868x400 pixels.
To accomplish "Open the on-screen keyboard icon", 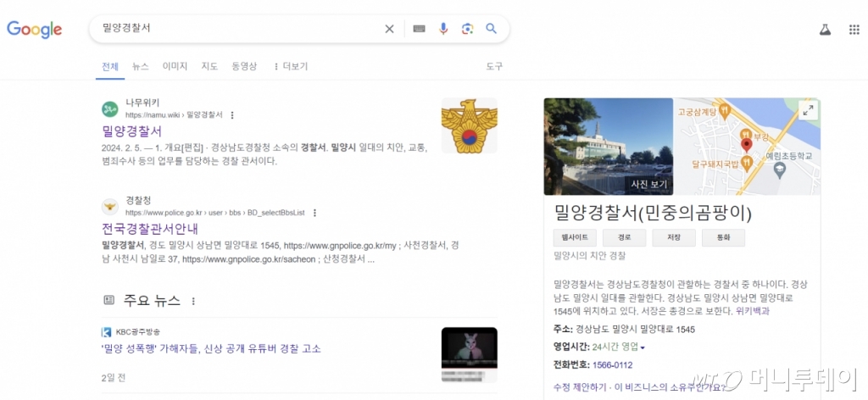I will click(x=419, y=29).
